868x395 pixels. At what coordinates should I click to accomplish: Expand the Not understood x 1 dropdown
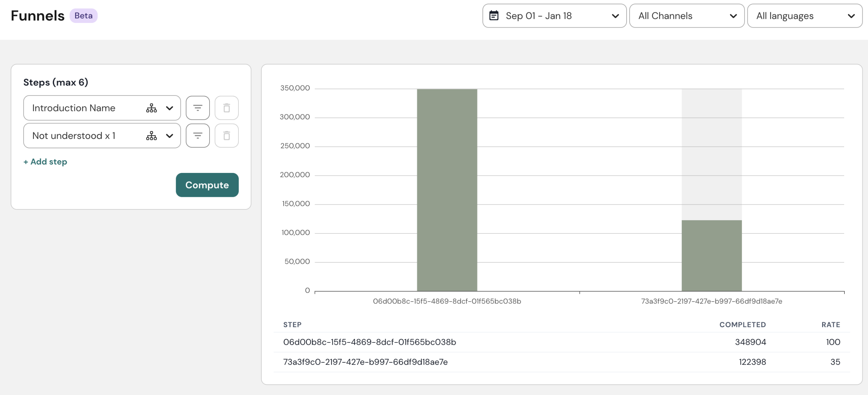pyautogui.click(x=169, y=136)
